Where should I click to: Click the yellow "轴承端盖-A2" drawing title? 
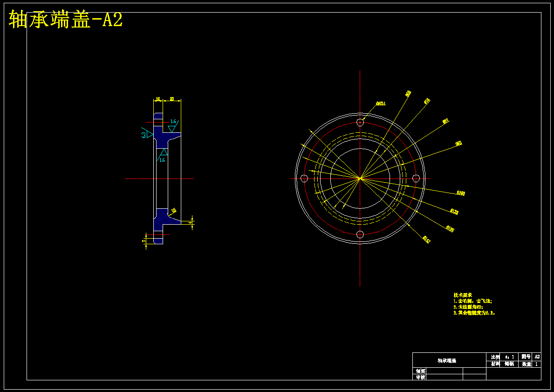(x=66, y=19)
